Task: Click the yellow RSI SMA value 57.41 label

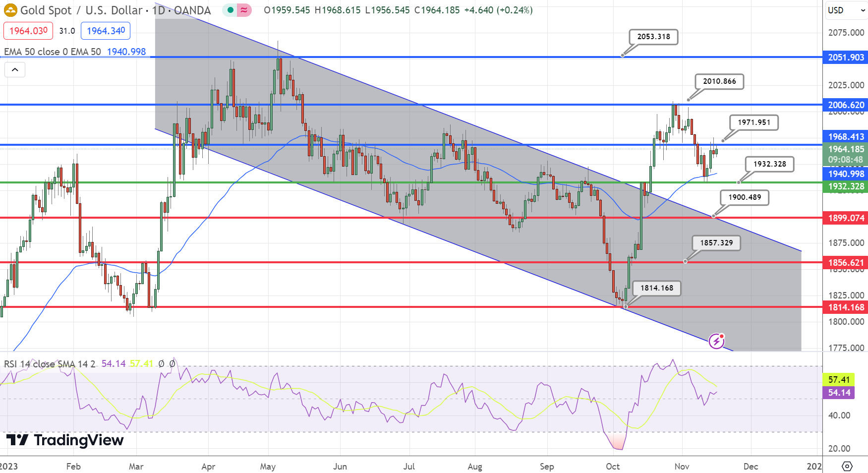Action: [x=839, y=380]
